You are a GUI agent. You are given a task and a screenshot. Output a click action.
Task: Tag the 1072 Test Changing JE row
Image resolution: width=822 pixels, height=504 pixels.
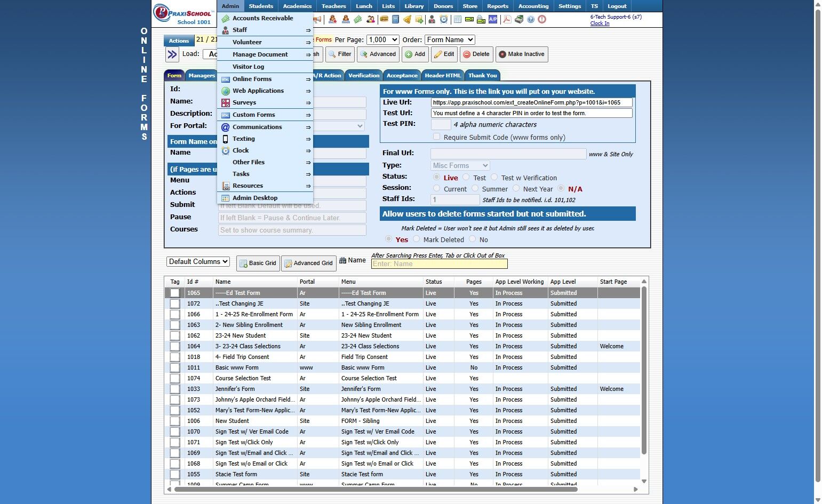[x=175, y=303]
